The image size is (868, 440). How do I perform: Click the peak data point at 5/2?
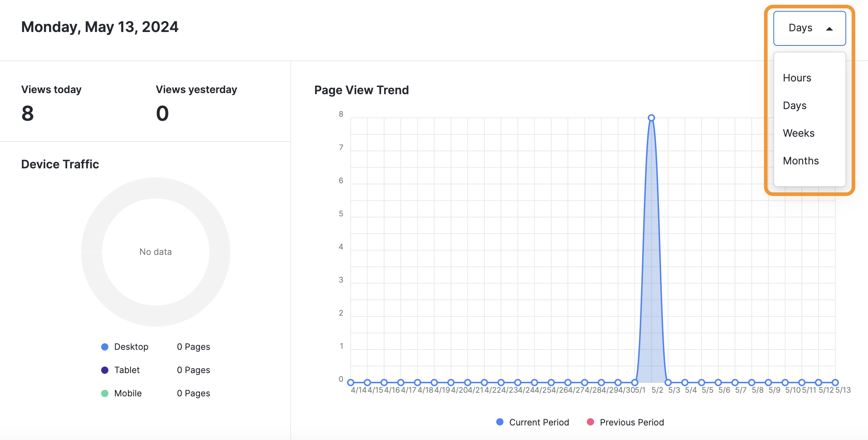(652, 118)
